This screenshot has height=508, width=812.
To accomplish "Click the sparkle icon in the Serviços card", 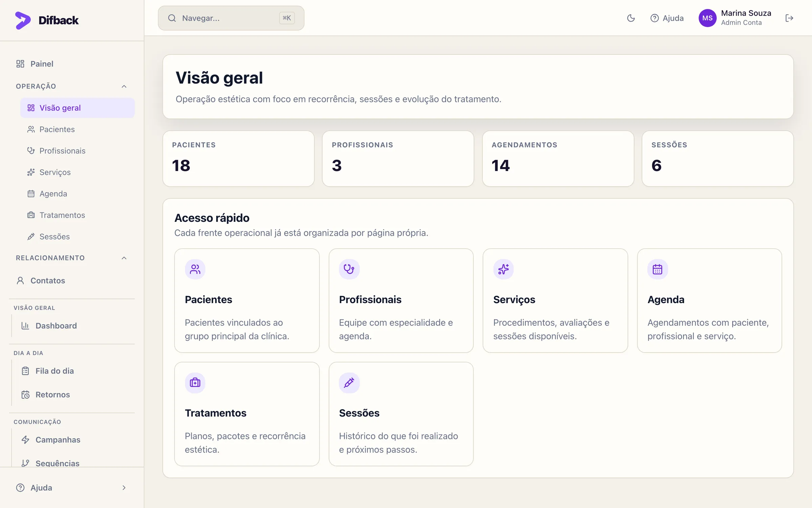I will click(x=503, y=269).
